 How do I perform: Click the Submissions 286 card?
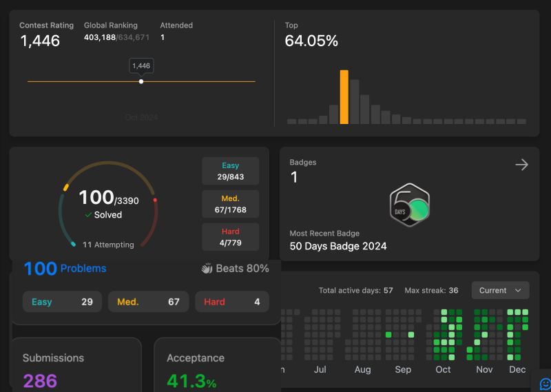point(76,365)
